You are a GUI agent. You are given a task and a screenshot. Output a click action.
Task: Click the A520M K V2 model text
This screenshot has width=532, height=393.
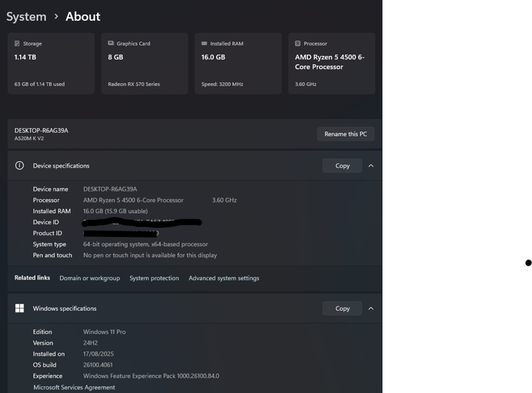point(29,138)
